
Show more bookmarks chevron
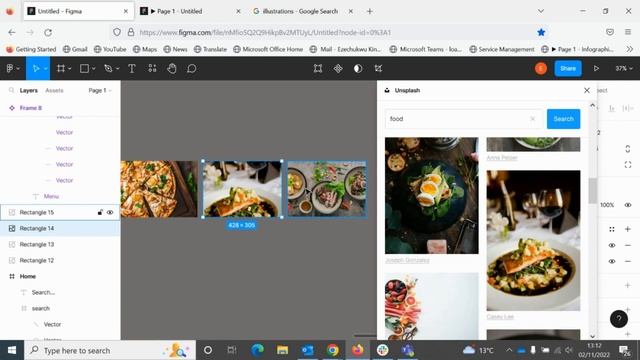630,49
